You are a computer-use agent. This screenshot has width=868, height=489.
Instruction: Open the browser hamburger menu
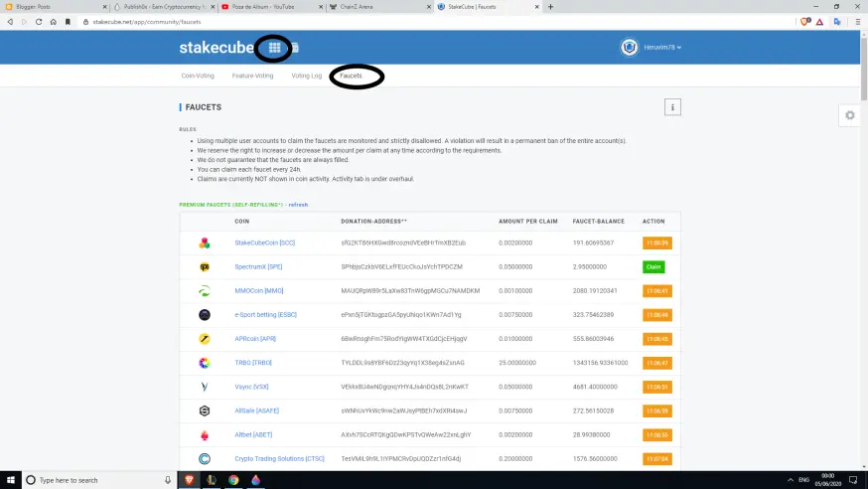[857, 22]
